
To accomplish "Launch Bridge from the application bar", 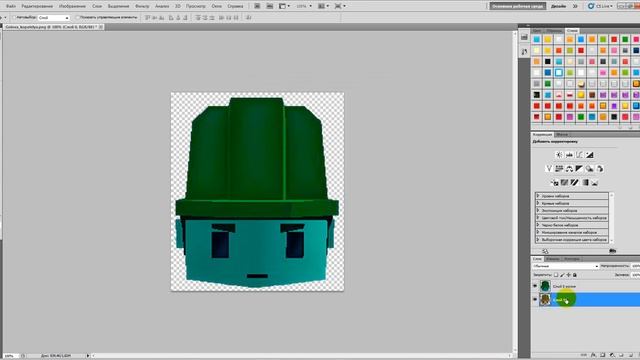I will (257, 6).
